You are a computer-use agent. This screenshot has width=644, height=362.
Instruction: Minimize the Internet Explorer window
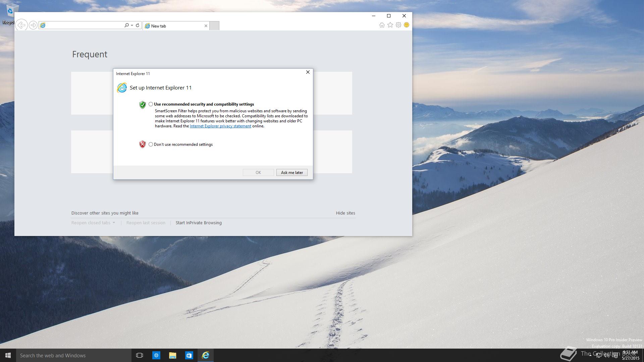click(x=374, y=16)
